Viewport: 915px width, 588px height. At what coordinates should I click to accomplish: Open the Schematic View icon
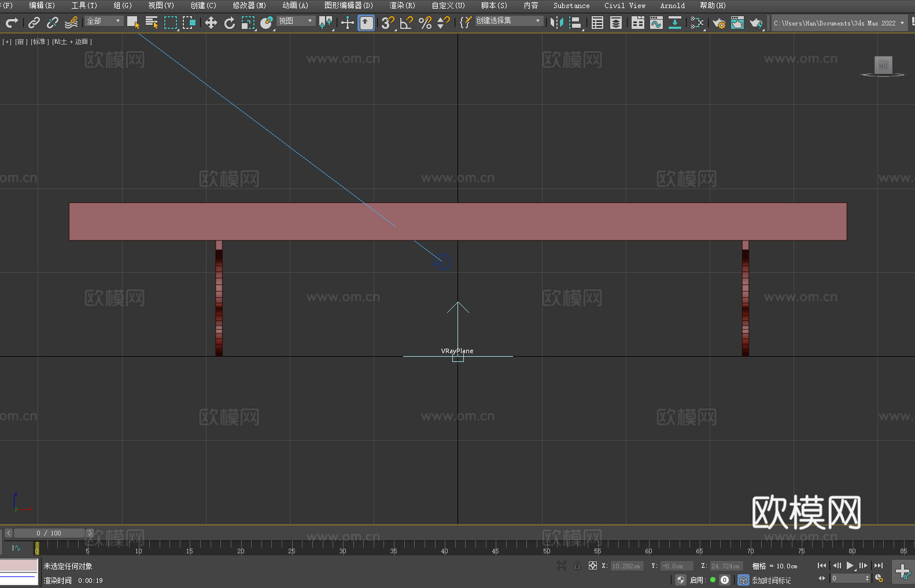tap(675, 23)
